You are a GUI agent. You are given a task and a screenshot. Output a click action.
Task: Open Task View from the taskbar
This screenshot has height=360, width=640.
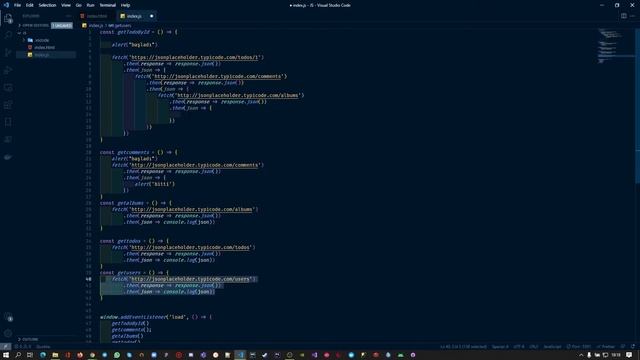(30, 355)
